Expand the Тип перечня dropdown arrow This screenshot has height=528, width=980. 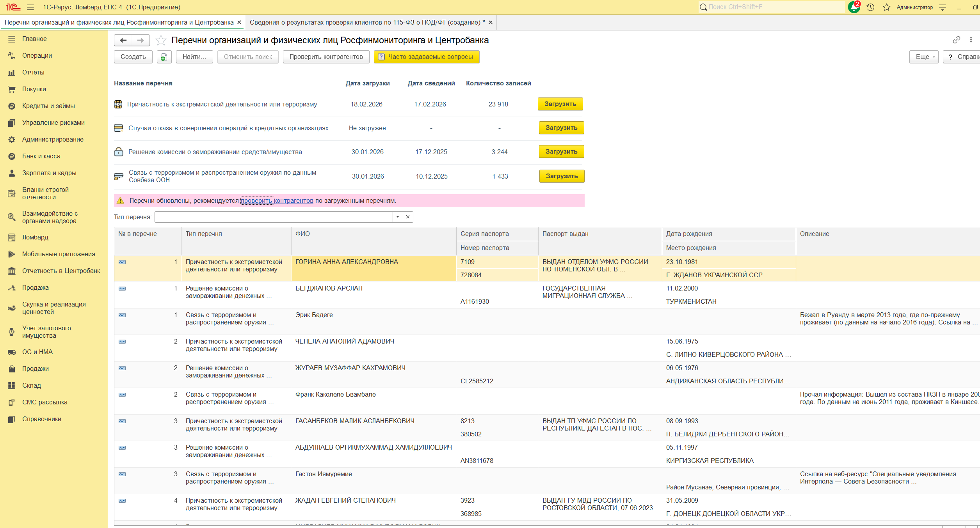click(397, 217)
